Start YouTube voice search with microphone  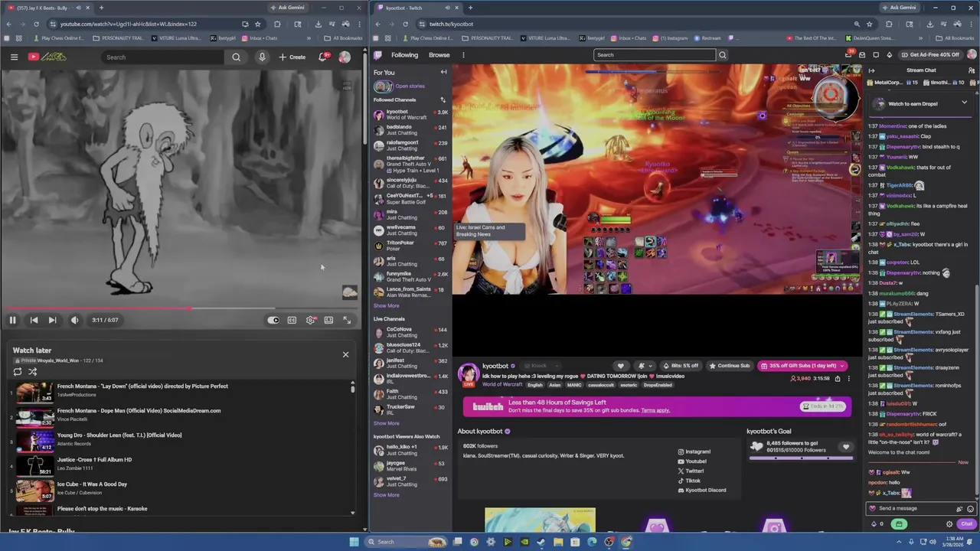[262, 57]
